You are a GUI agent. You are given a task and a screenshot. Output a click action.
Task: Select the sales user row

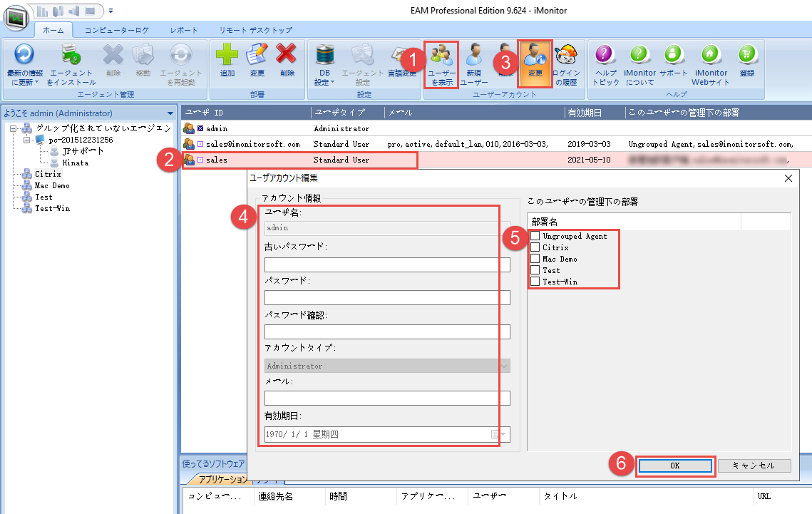[x=496, y=160]
